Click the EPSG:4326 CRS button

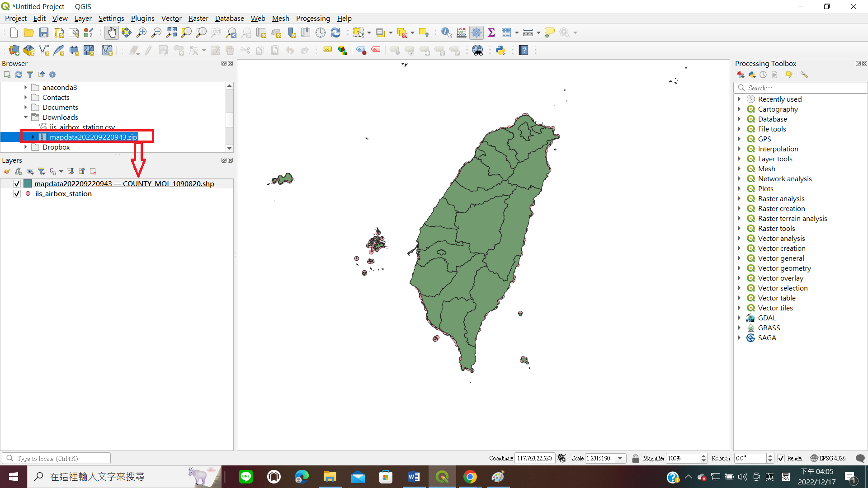pyautogui.click(x=828, y=458)
